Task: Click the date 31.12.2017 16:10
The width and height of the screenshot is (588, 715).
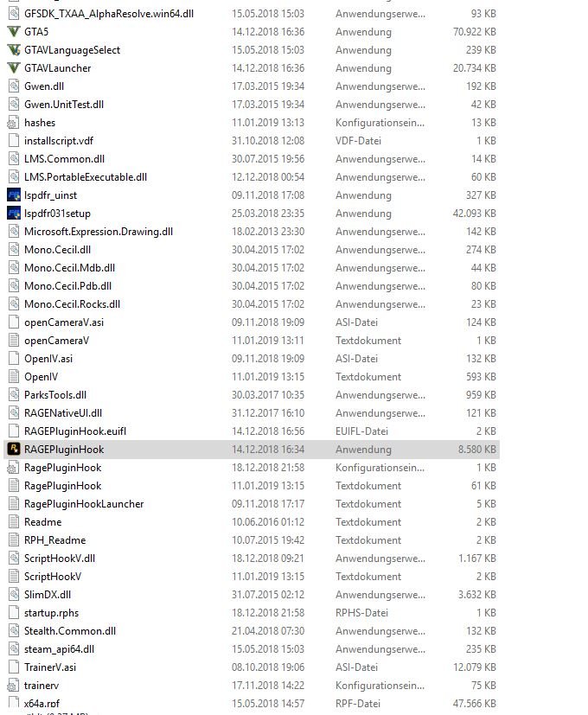Action: (x=268, y=413)
